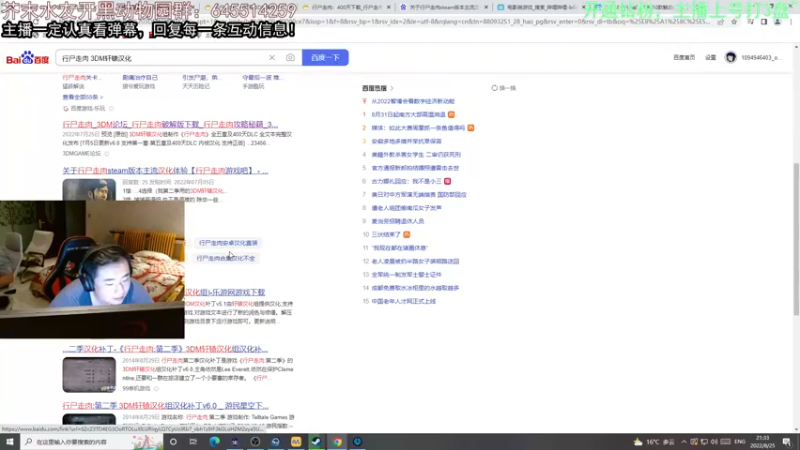Open the taskbar clock showing 21:33

click(762, 442)
